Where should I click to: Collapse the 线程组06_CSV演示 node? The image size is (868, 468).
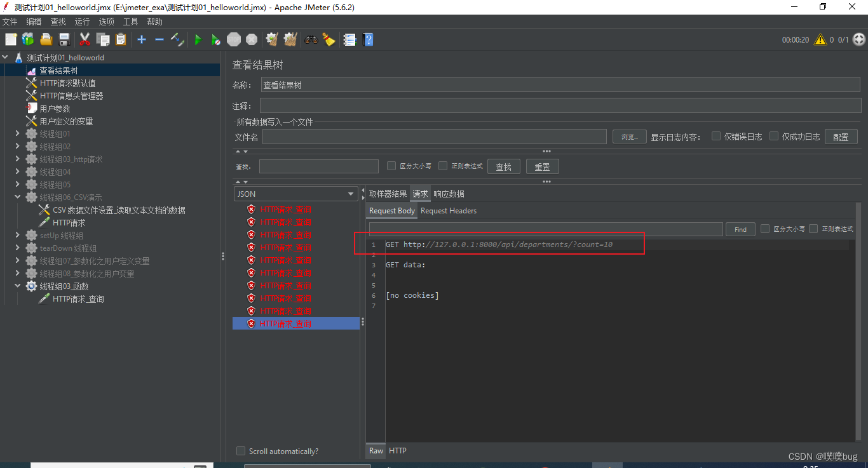pyautogui.click(x=18, y=197)
